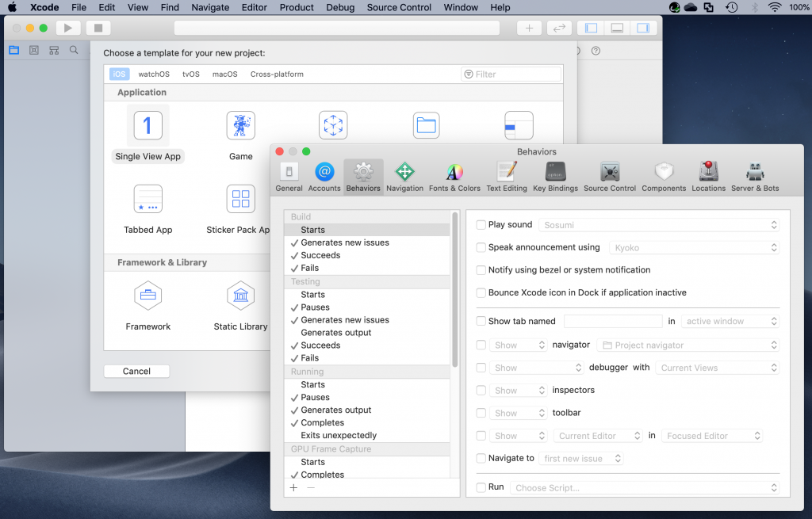Open Server & Bots preferences

(x=755, y=177)
